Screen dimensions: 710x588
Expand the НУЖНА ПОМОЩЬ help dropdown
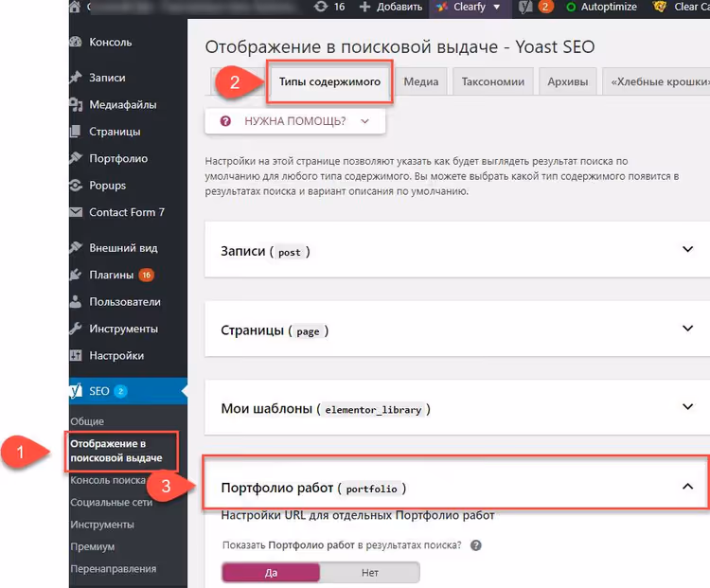(295, 121)
